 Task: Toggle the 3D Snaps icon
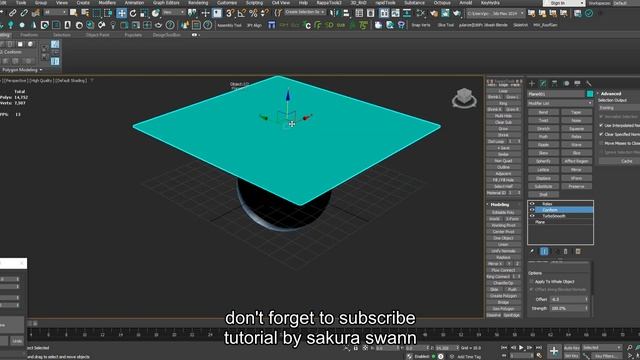(x=230, y=13)
